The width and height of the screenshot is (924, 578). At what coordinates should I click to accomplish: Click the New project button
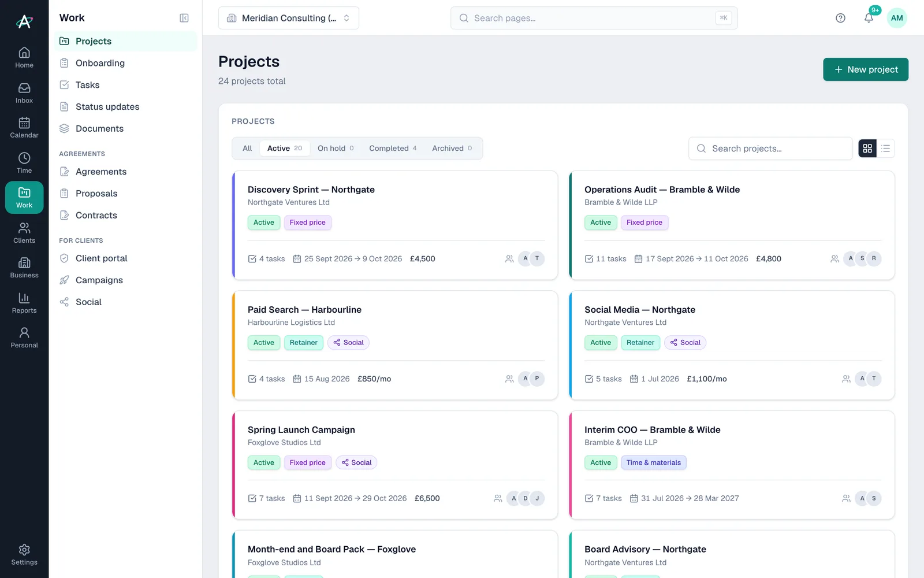click(866, 69)
